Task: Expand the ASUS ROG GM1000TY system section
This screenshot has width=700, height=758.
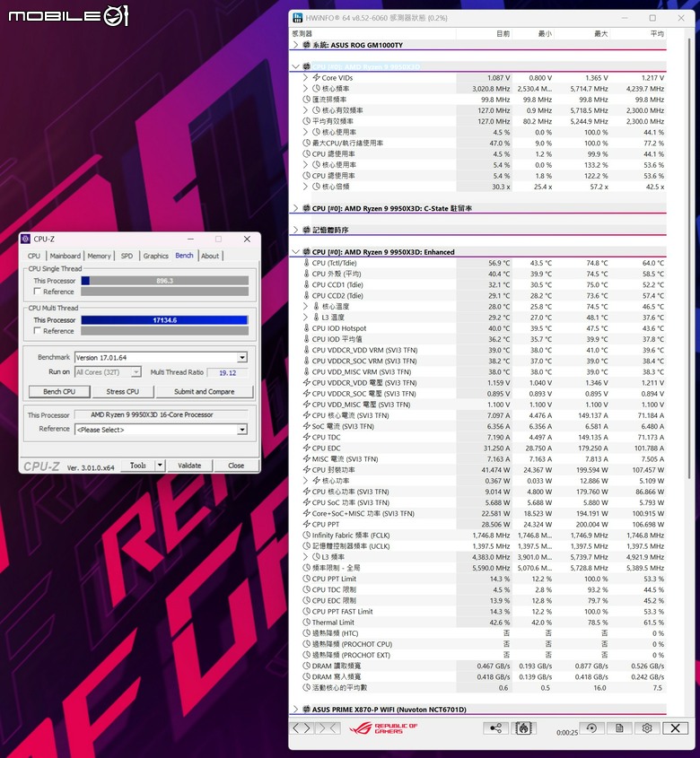Action: point(295,45)
